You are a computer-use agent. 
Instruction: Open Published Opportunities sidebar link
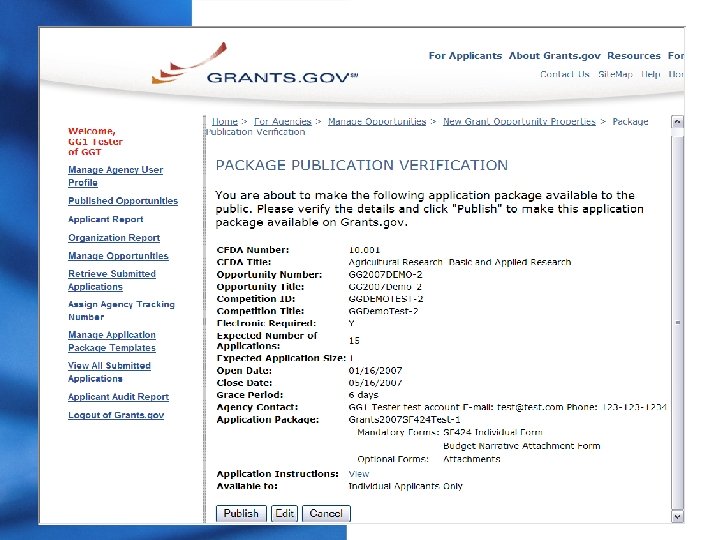pos(123,201)
